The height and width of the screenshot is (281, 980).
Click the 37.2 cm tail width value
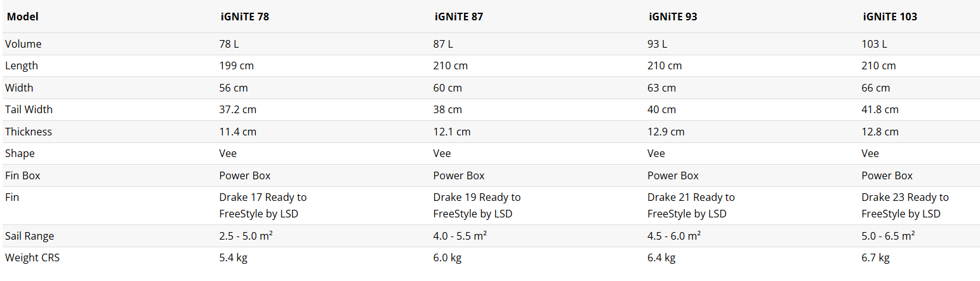coord(237,109)
